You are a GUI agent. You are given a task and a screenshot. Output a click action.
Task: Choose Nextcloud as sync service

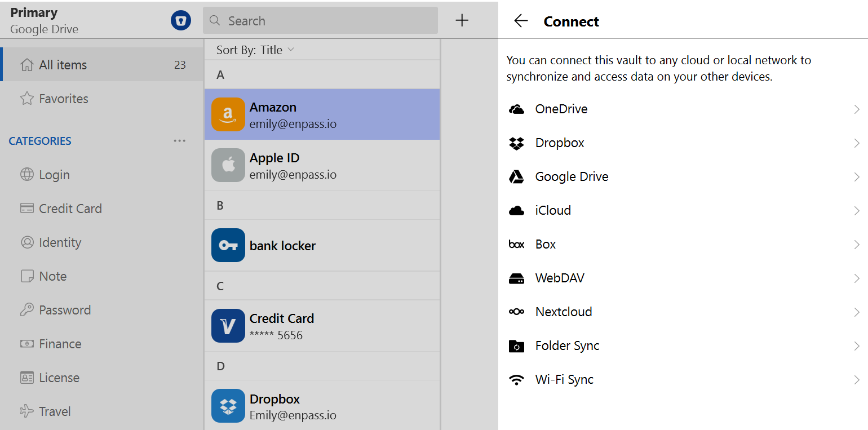(x=683, y=312)
